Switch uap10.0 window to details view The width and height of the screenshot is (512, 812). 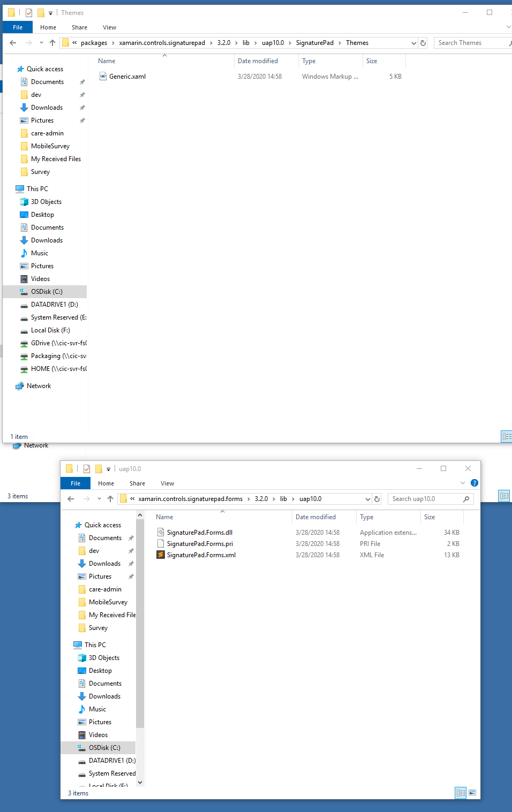pyautogui.click(x=461, y=793)
